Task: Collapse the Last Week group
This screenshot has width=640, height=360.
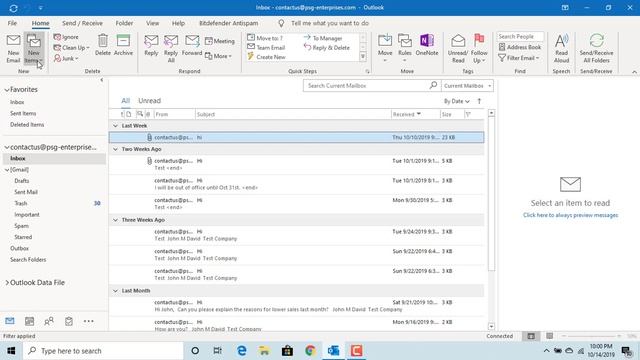Action: point(116,126)
